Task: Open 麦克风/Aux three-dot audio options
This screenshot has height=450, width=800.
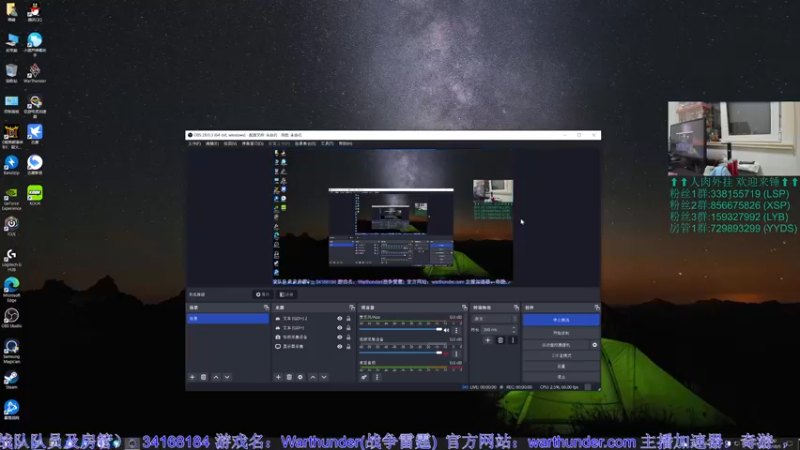Action: point(457,330)
